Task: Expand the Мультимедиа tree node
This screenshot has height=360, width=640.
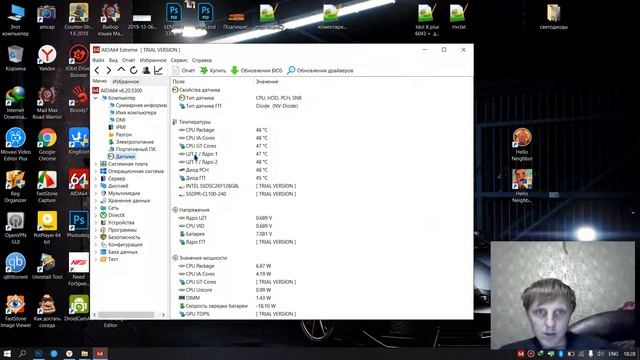Action: pos(96,193)
